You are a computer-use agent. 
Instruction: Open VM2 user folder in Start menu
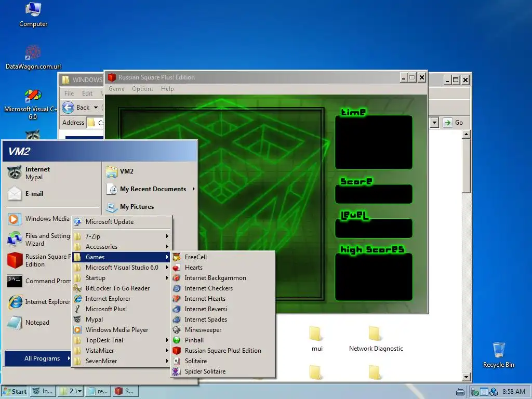[150, 171]
